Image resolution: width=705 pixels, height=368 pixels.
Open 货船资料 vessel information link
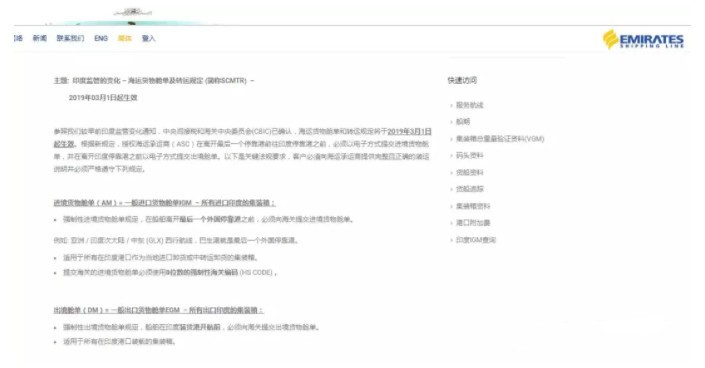469,172
